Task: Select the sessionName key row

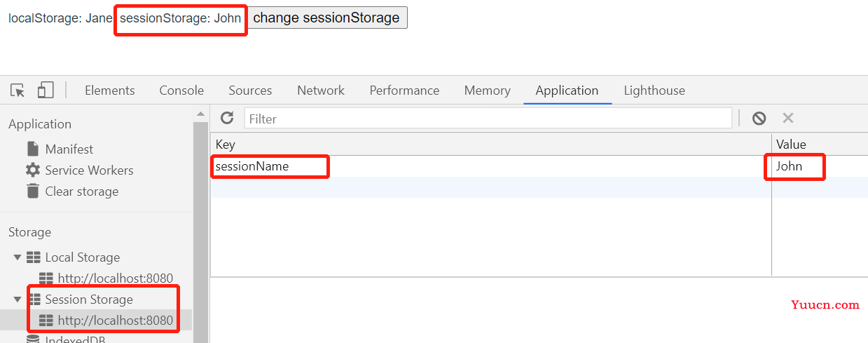Action: pos(539,166)
